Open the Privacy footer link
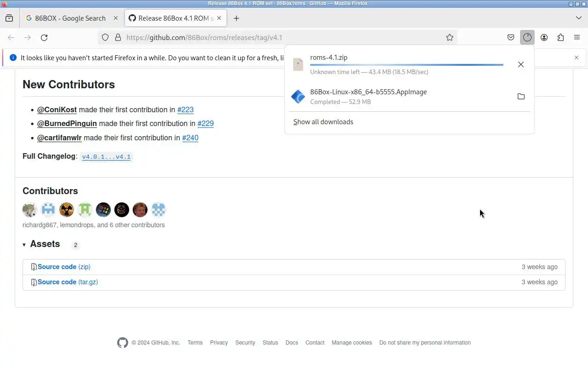Screen dimensions: 588x368 [x=219, y=343]
